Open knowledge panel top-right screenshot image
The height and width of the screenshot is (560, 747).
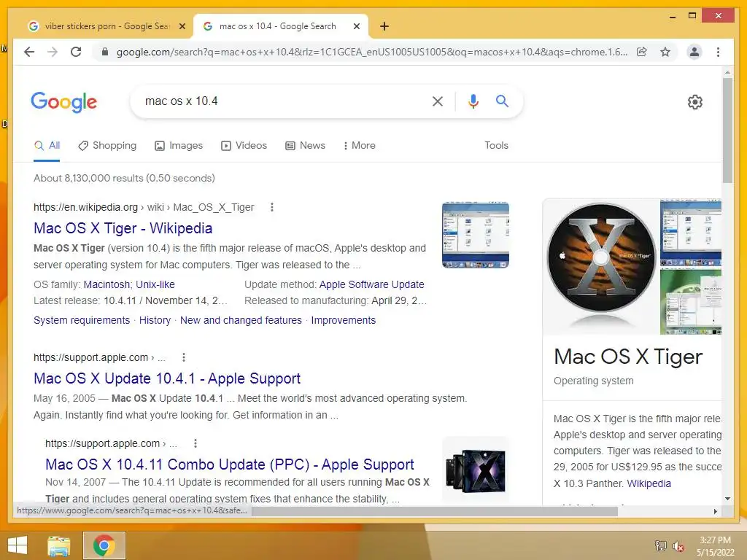pyautogui.click(x=690, y=233)
